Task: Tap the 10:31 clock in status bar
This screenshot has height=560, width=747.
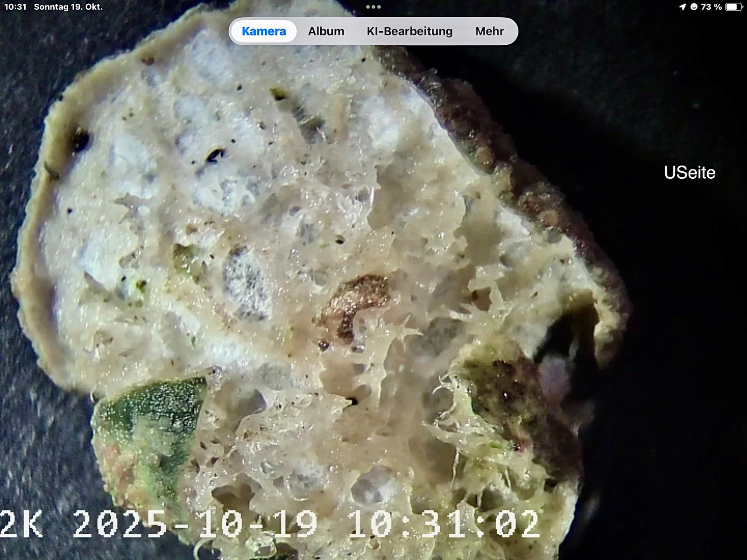Action: (x=15, y=7)
